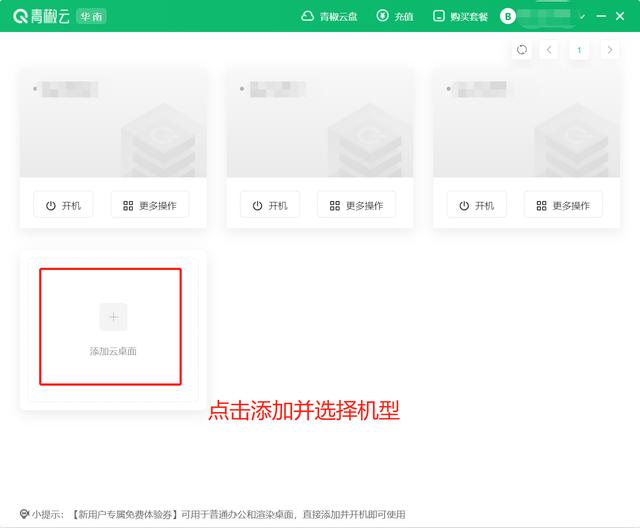Open 更多操作 on first desktop card
The image size is (640, 528).
150,205
